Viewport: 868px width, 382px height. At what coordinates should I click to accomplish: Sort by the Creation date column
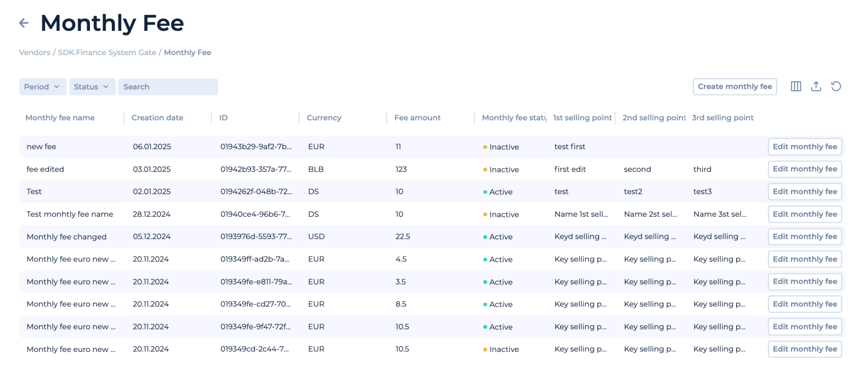click(x=157, y=117)
